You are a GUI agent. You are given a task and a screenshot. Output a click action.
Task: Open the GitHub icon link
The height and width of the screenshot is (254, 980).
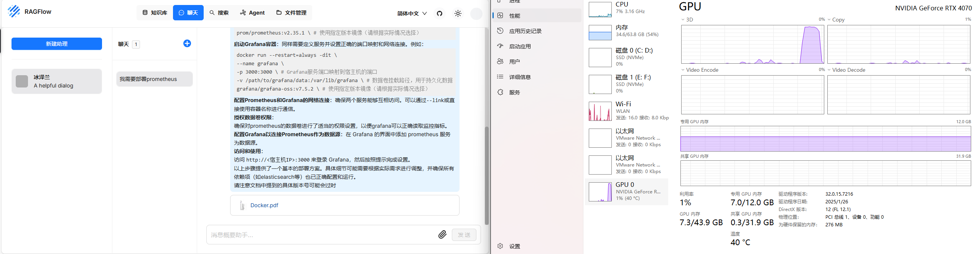click(x=440, y=13)
